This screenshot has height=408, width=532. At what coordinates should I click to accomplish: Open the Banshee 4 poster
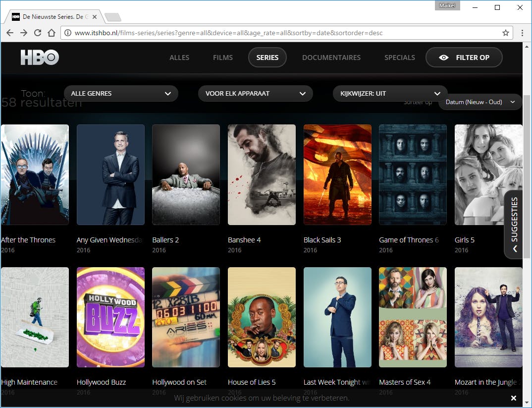[x=262, y=175]
